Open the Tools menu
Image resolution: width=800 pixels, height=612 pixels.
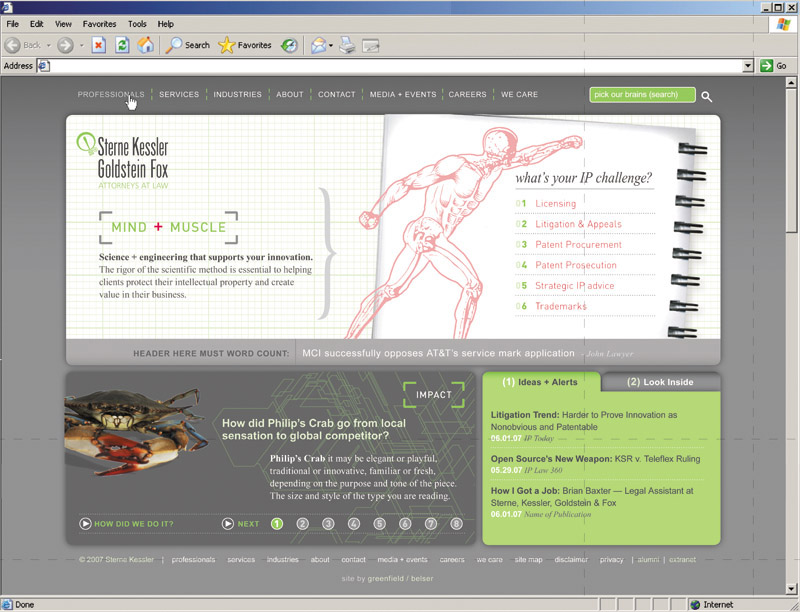[x=137, y=24]
